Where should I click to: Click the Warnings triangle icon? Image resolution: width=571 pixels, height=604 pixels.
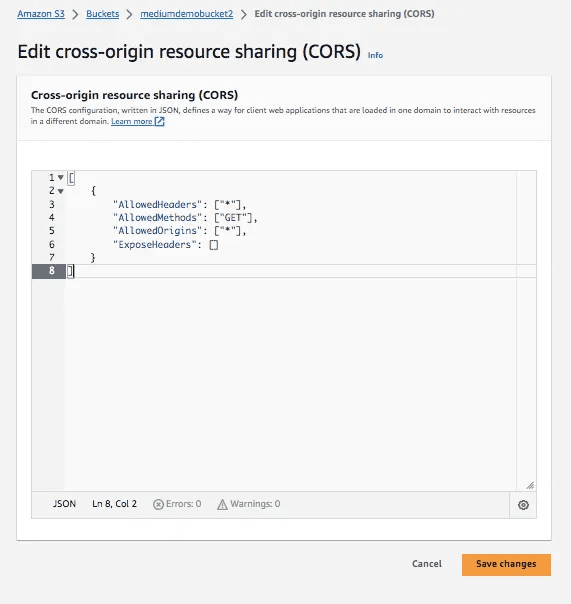click(x=222, y=504)
